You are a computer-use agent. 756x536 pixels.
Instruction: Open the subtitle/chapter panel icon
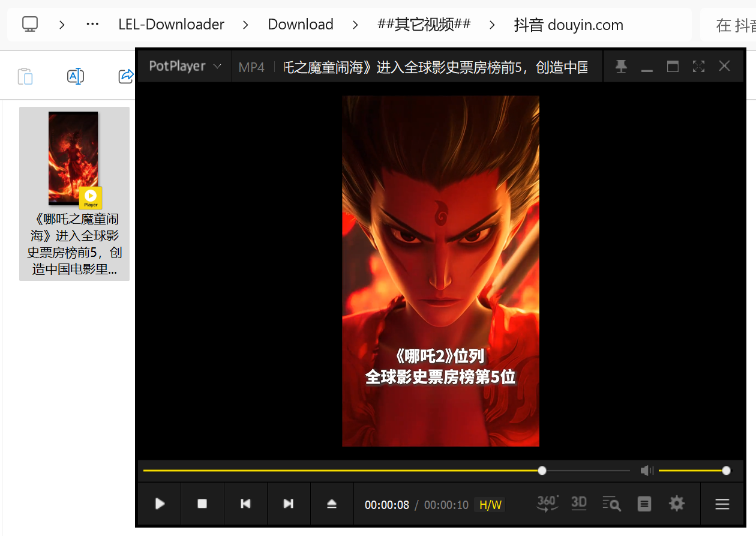(x=644, y=504)
